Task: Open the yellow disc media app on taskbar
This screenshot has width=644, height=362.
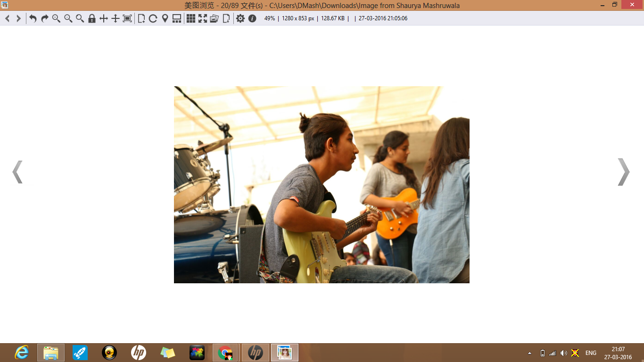Action: (x=109, y=353)
